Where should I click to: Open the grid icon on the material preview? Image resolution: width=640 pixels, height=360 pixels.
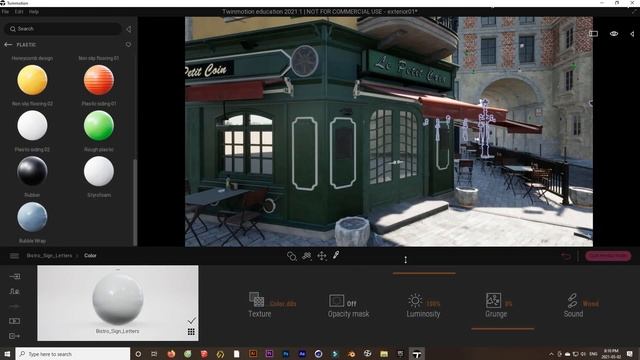[x=191, y=331]
